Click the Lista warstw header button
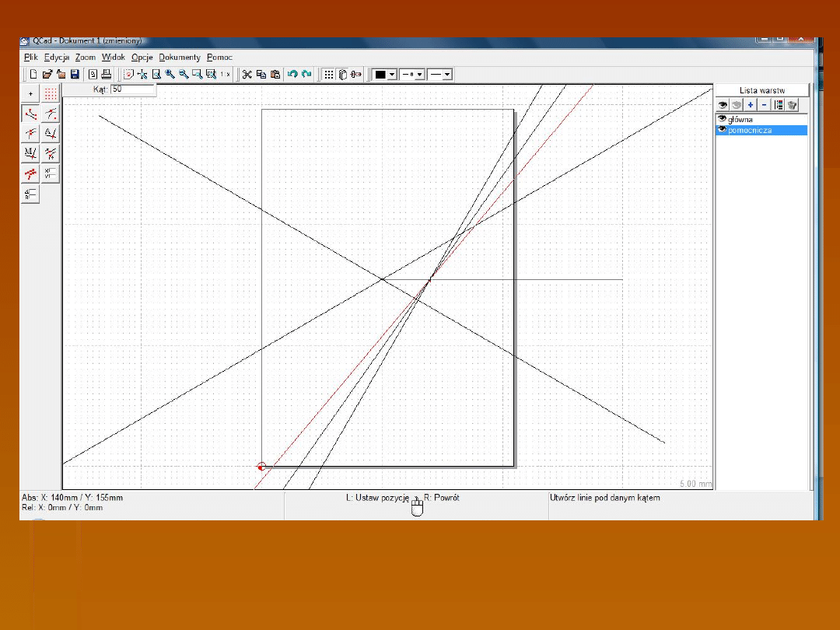This screenshot has width=840, height=630. point(762,90)
